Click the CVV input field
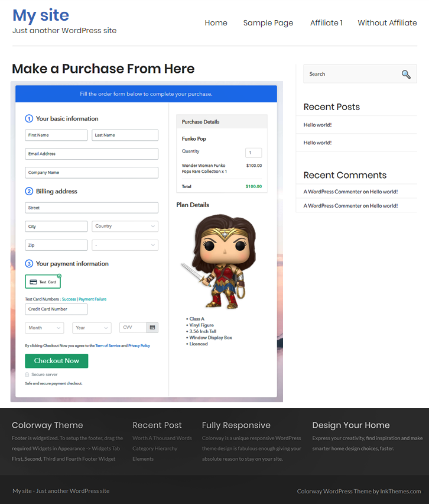Screen dimensions: 429x504 (133, 328)
